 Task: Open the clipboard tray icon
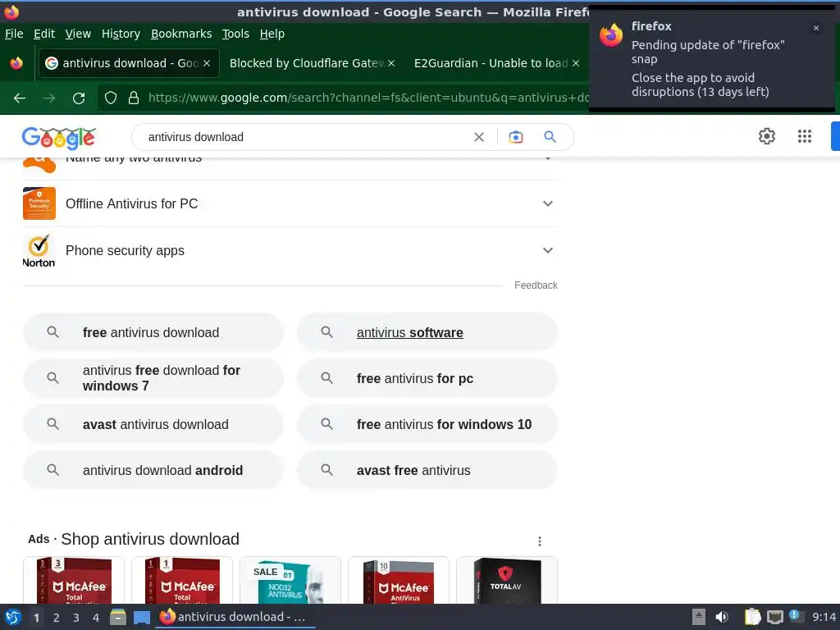coord(752,617)
